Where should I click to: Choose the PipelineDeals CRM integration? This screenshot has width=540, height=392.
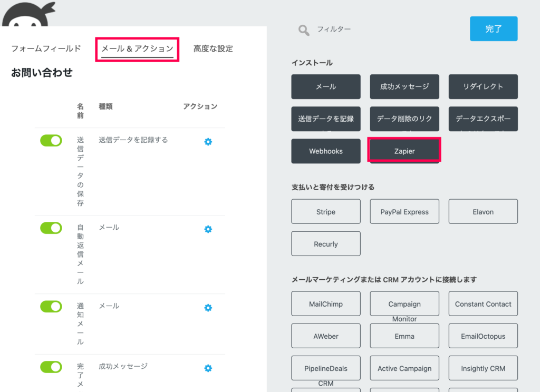(326, 368)
